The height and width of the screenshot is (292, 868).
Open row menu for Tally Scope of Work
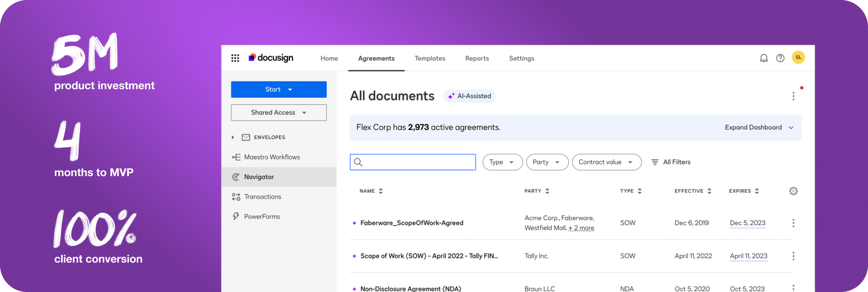click(x=793, y=256)
